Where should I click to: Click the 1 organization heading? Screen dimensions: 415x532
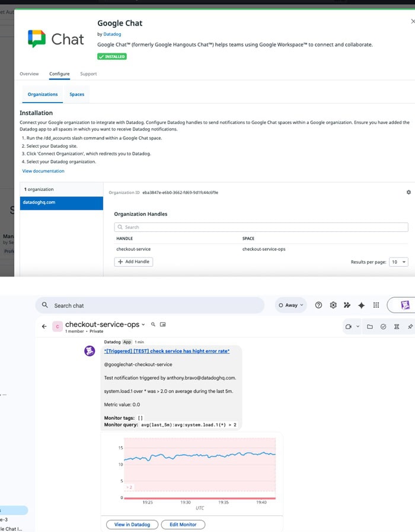pyautogui.click(x=39, y=189)
